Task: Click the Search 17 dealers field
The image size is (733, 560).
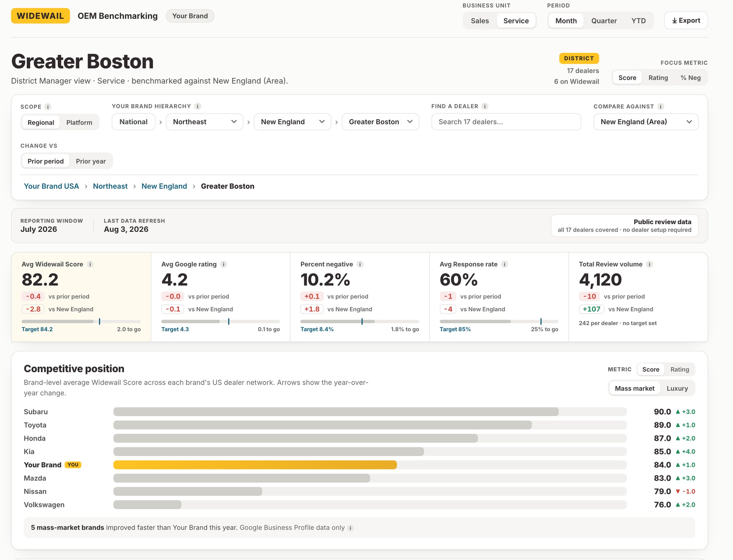Action: (506, 122)
